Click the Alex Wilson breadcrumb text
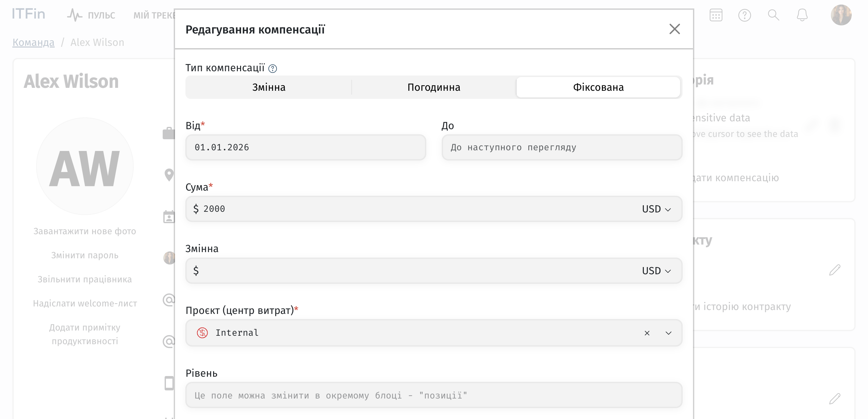The width and height of the screenshot is (868, 419). pos(97,42)
